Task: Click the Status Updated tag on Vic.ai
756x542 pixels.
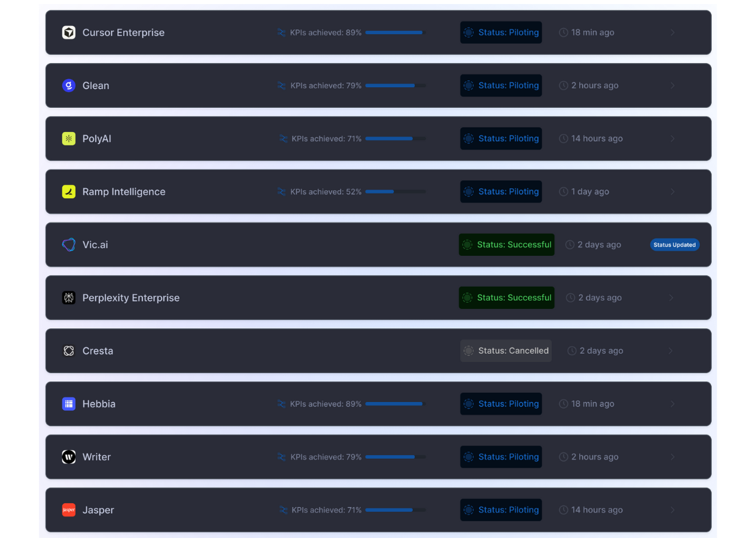Action: click(674, 245)
